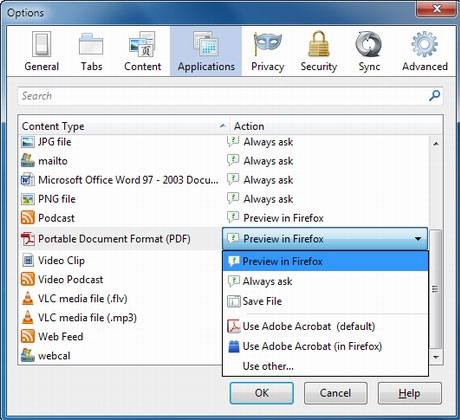Screen dimensions: 460x420
Task: Click in the Search input field
Action: (x=230, y=96)
